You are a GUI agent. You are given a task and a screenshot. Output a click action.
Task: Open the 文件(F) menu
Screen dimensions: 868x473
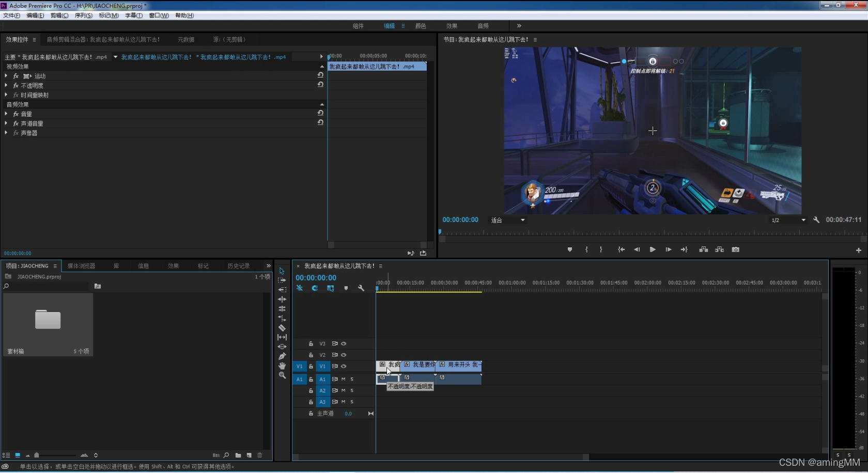click(12, 15)
